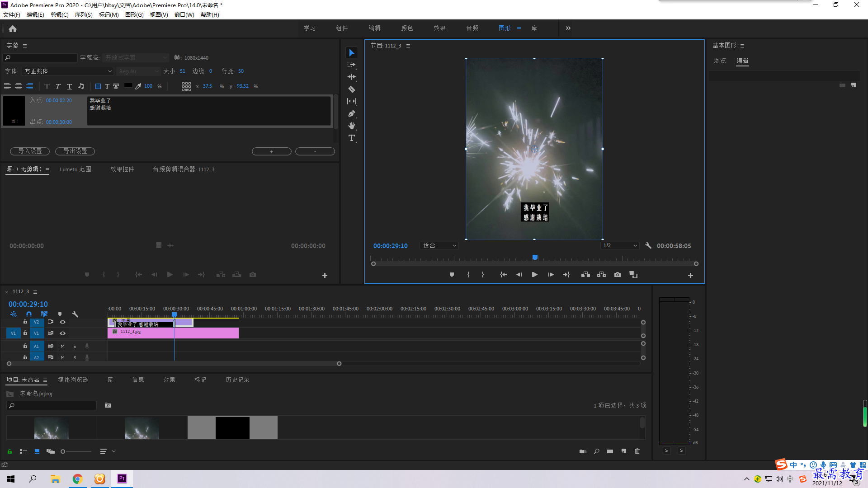The height and width of the screenshot is (488, 868).
Task: Switch to 效果 workspace tab
Action: coord(439,28)
